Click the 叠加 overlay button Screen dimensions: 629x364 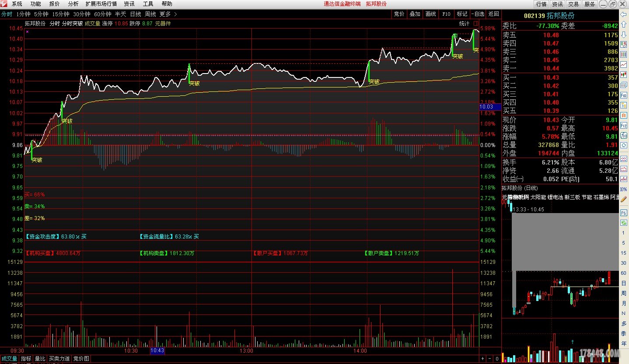point(415,14)
